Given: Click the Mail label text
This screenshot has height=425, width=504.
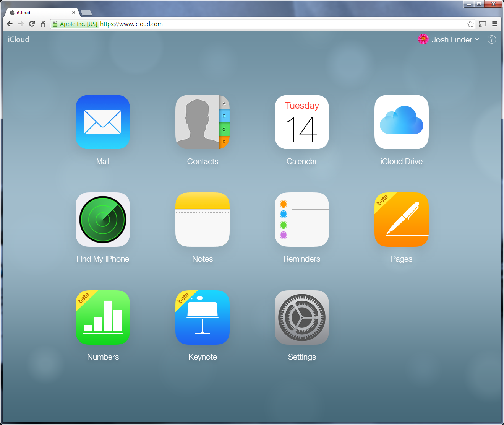Looking at the screenshot, I should pos(103,161).
